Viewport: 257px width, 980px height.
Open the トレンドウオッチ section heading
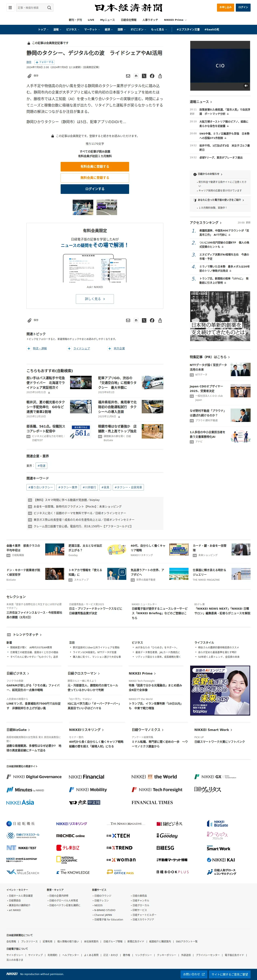(27, 635)
